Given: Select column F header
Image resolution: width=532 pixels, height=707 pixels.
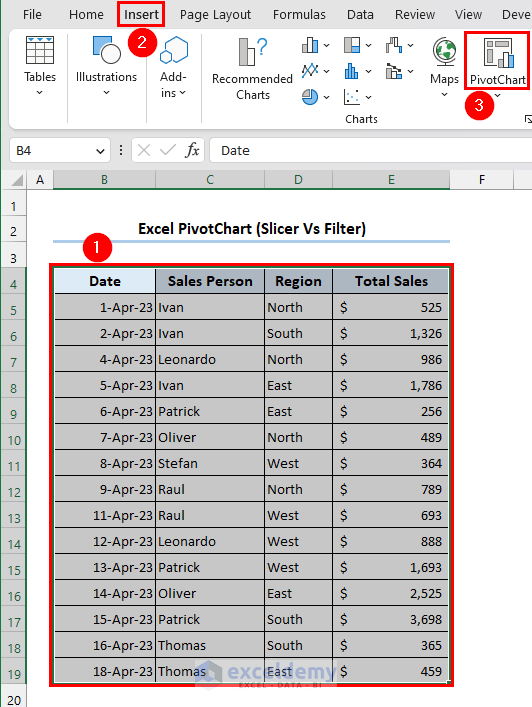Looking at the screenshot, I should (x=482, y=180).
